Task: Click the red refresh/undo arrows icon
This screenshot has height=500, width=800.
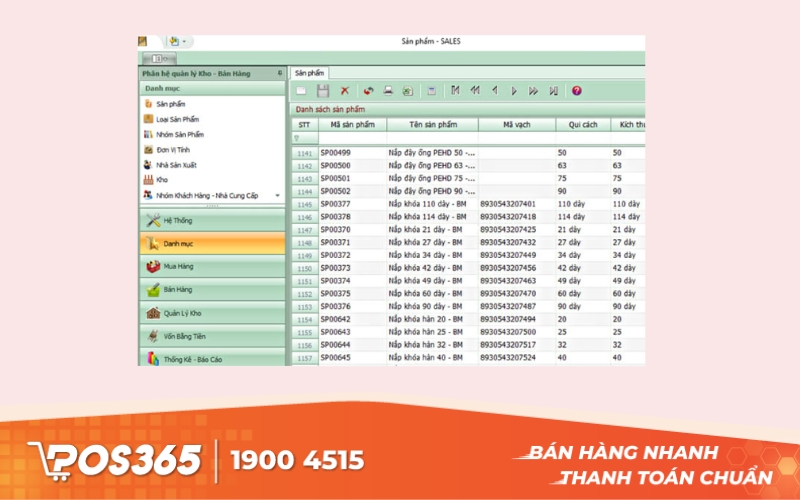Action: coord(368,91)
